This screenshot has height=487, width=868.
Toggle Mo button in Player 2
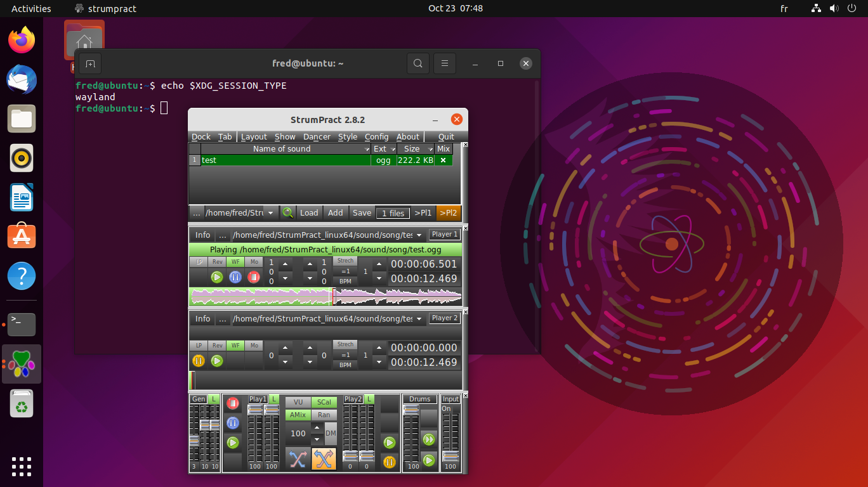pyautogui.click(x=254, y=346)
